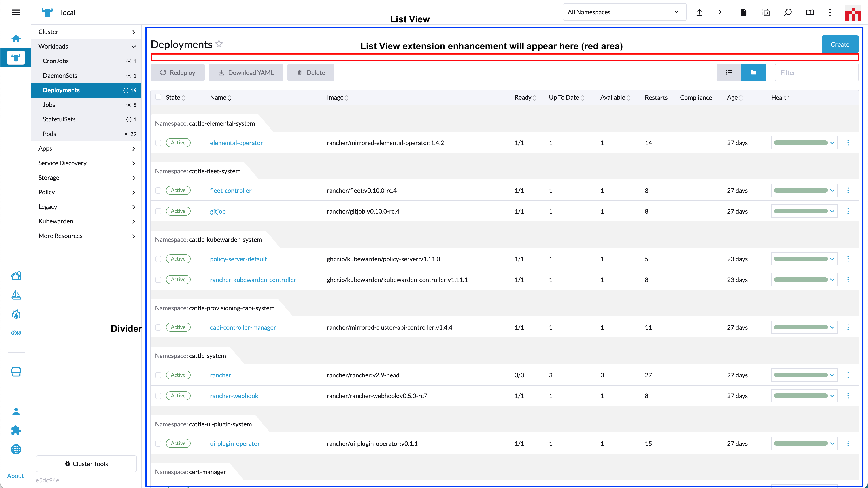Toggle the select-all checkbox in header
Viewport: 868px width, 488px height.
[158, 97]
